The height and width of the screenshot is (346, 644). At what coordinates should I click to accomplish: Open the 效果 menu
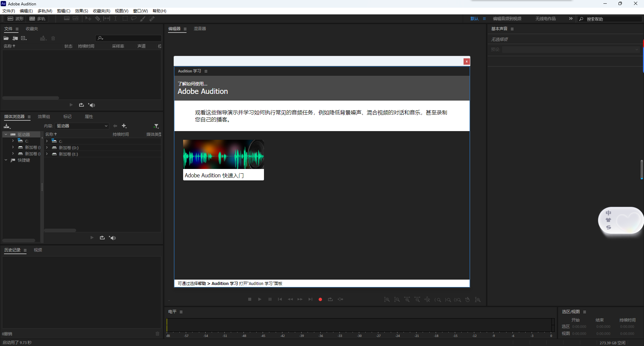point(81,11)
